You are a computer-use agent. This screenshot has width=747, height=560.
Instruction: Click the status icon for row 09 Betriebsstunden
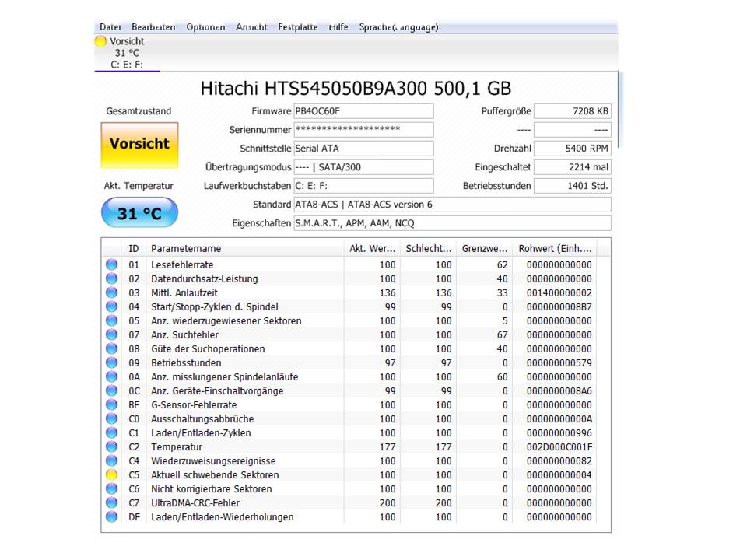pos(111,362)
